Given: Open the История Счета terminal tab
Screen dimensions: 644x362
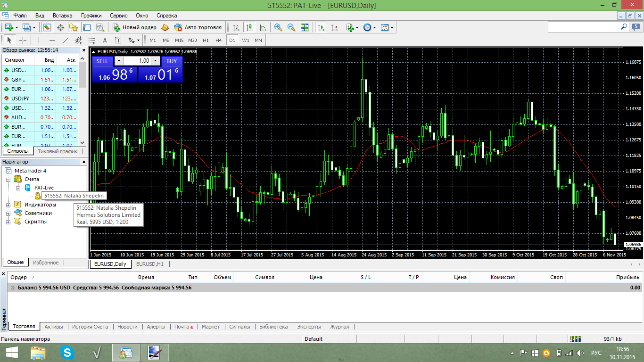Looking at the screenshot, I should pos(90,327).
